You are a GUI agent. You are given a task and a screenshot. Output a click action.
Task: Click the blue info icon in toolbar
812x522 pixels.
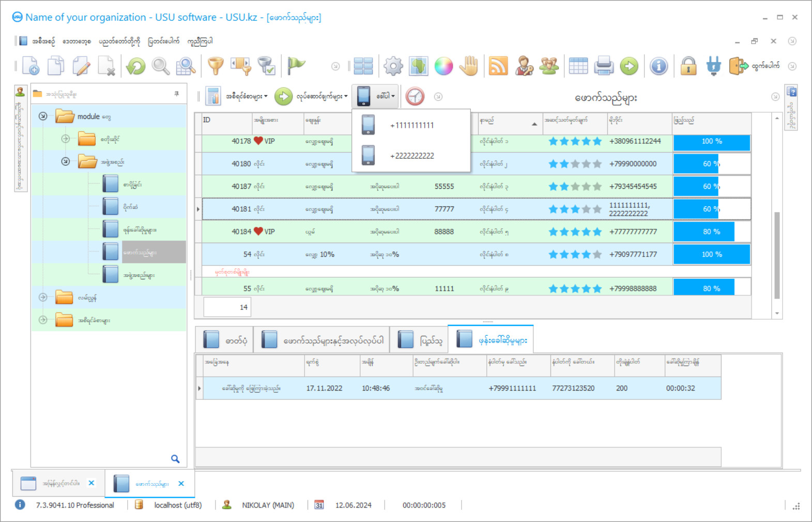(658, 66)
